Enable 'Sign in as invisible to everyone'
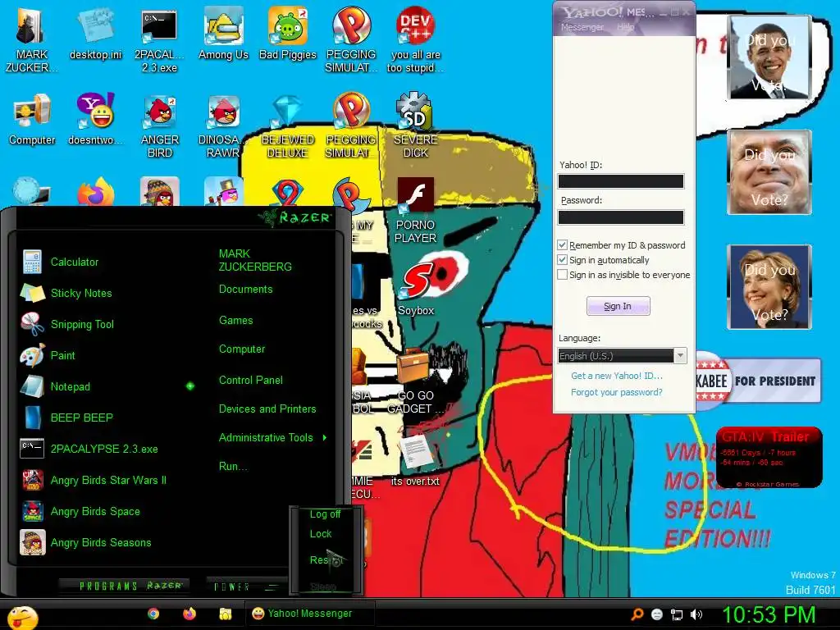This screenshot has width=840, height=630. [562, 274]
